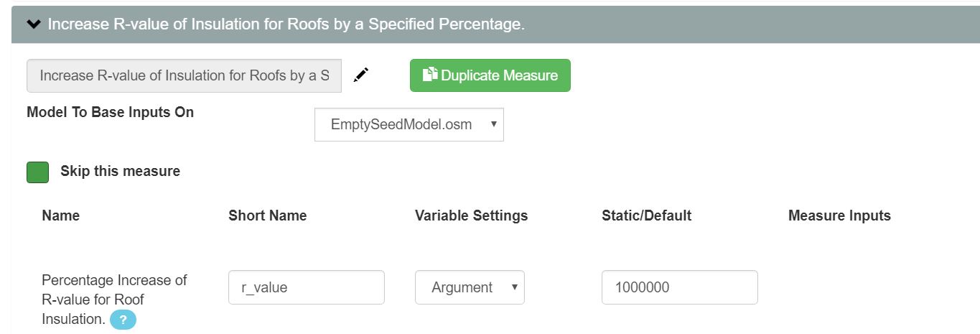980x334 pixels.
Task: Click the gray header title of the measure
Action: [286, 24]
